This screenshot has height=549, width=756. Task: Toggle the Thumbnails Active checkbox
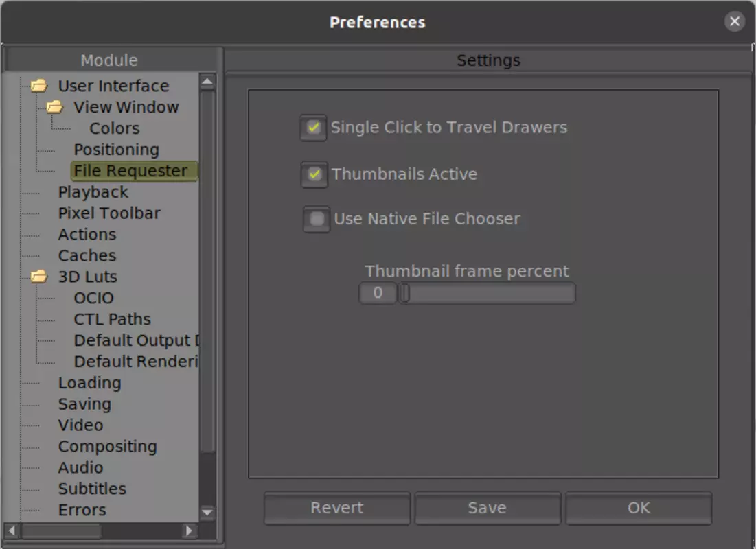(314, 174)
